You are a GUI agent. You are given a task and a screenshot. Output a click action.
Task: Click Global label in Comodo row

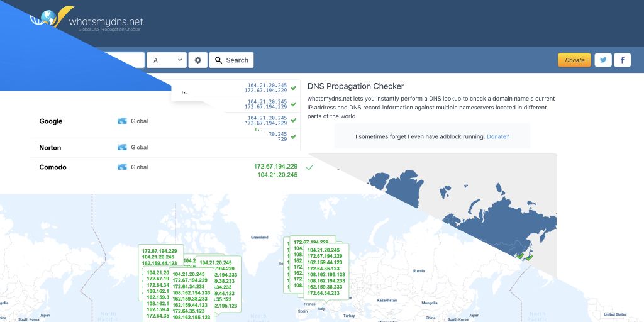pos(139,167)
